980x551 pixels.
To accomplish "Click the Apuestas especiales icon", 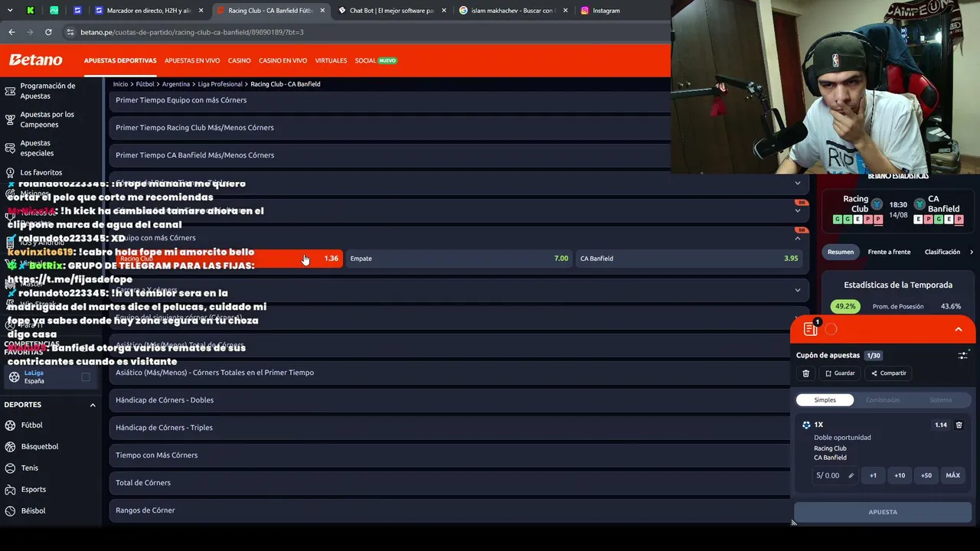I will click(x=10, y=148).
